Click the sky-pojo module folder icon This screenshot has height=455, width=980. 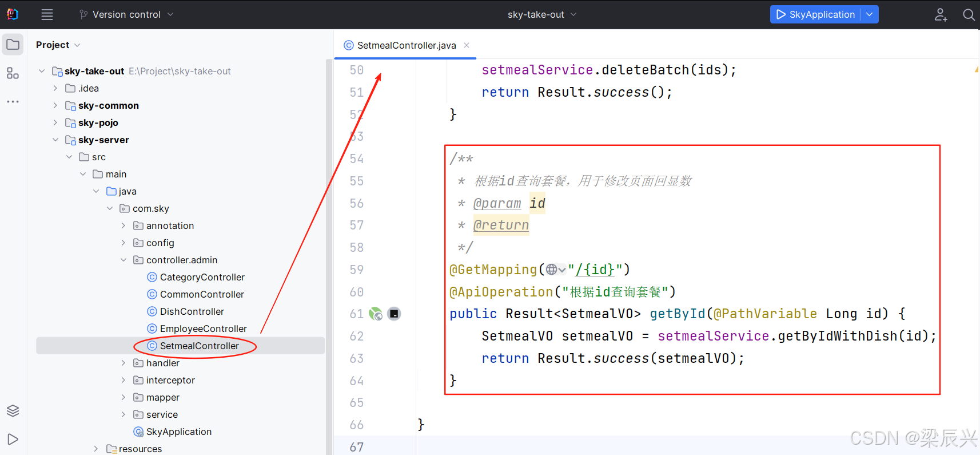71,122
